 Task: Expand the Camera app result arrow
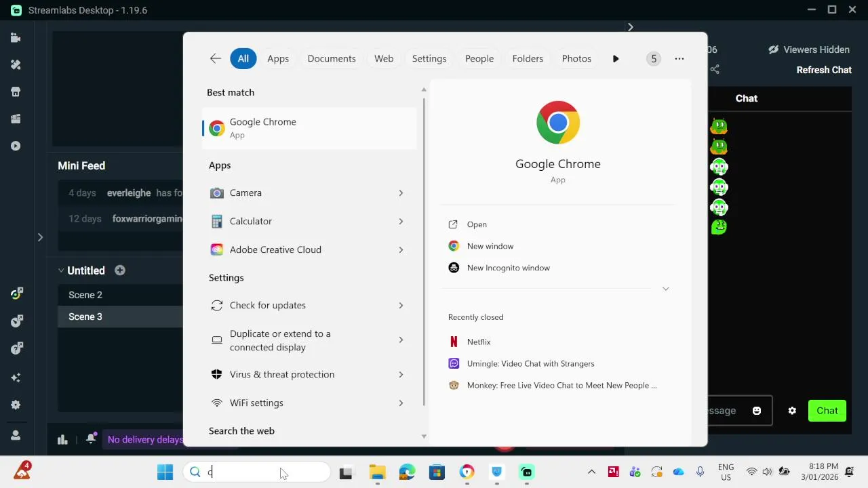pyautogui.click(x=401, y=193)
